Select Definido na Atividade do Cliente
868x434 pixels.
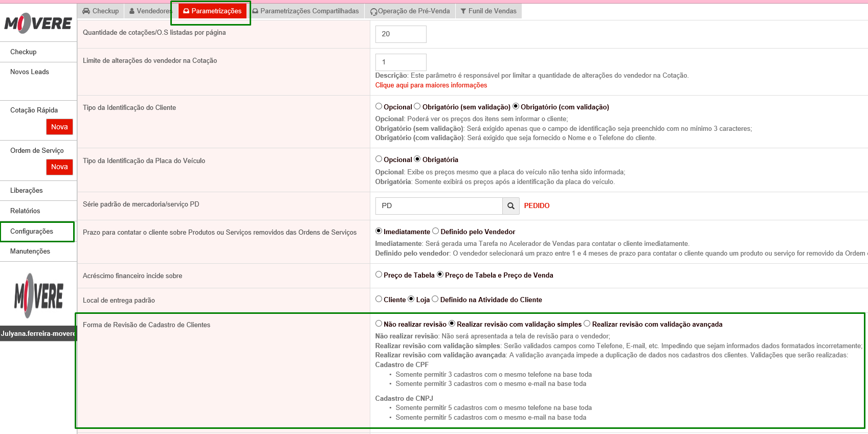(x=435, y=299)
